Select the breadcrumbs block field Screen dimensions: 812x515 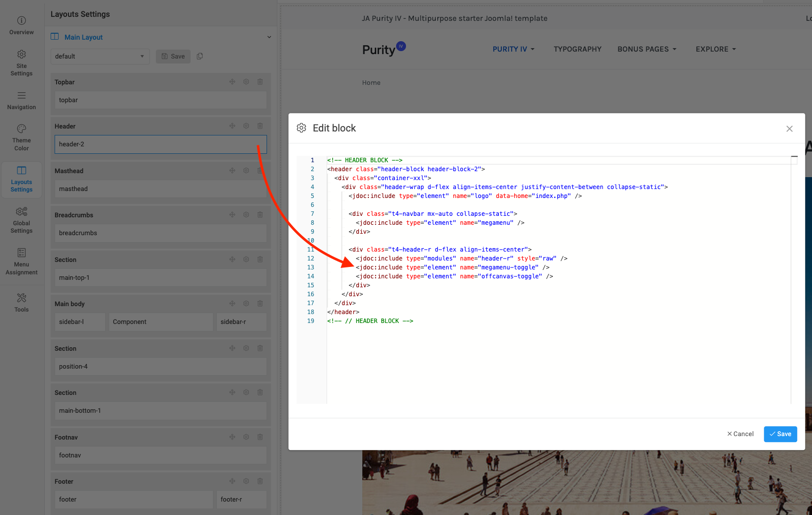(x=161, y=233)
